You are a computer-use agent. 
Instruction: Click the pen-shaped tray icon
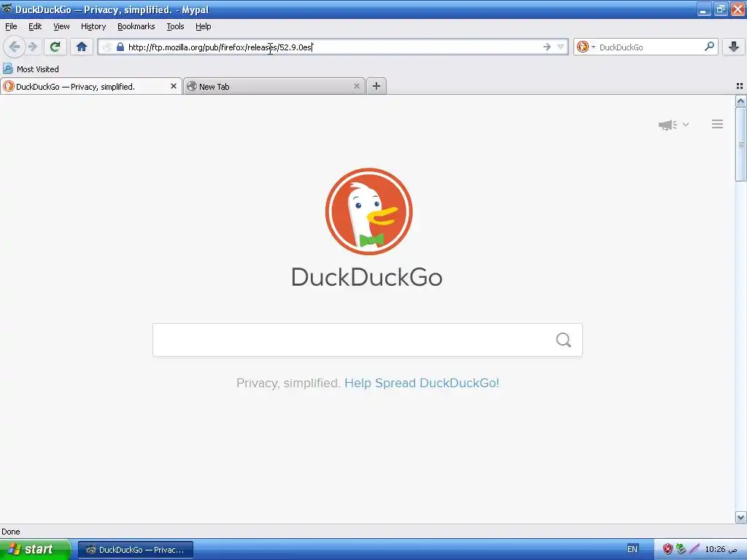tap(694, 549)
